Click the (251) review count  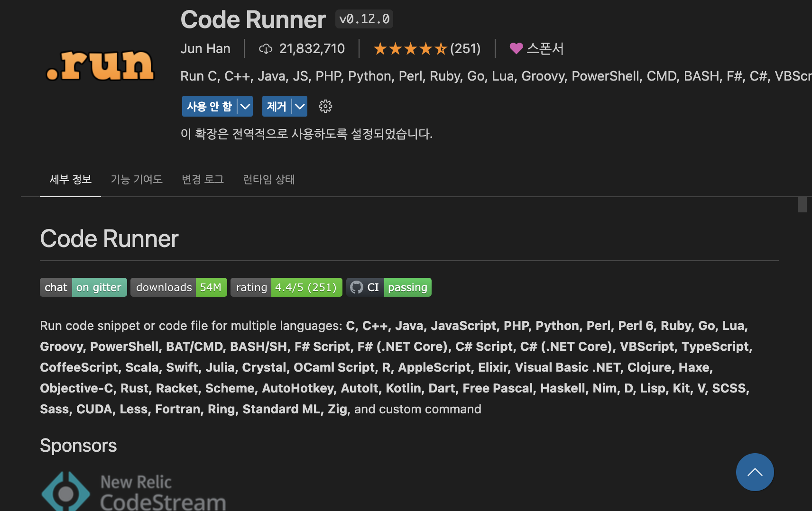pos(465,48)
